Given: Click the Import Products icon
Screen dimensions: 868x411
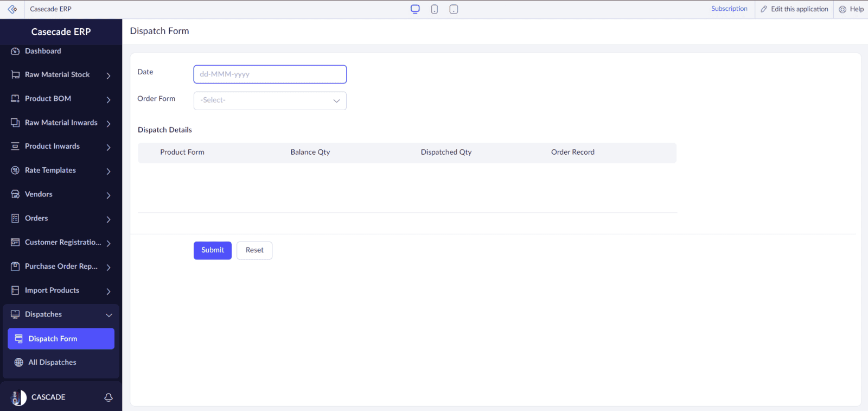Looking at the screenshot, I should [x=15, y=290].
